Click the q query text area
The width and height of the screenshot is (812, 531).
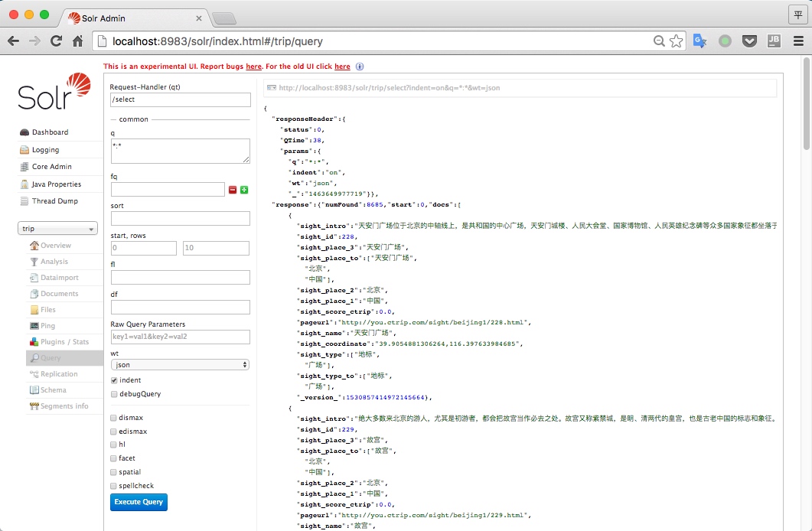[180, 151]
